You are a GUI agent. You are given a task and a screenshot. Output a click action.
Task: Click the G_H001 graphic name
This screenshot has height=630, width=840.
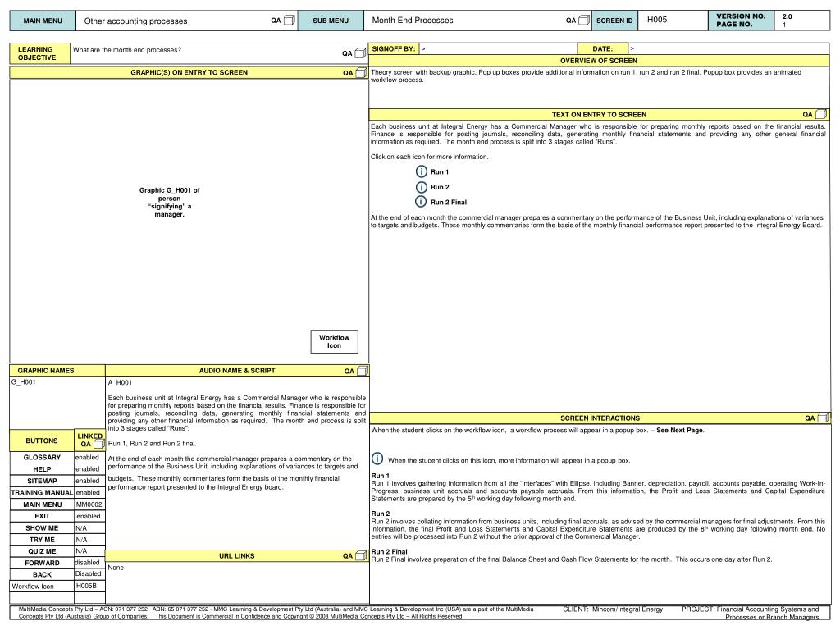24,382
